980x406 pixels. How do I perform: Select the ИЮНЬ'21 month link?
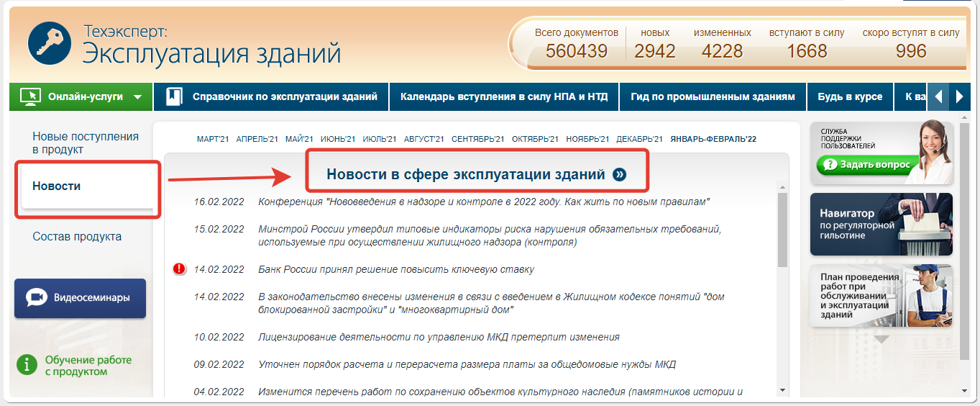pos(338,139)
